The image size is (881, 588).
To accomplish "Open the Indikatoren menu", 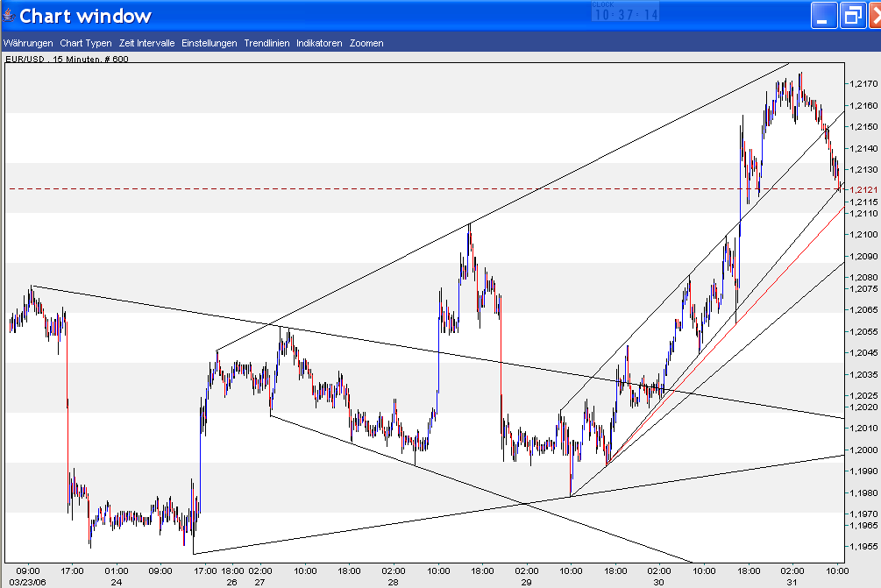I will click(x=318, y=42).
